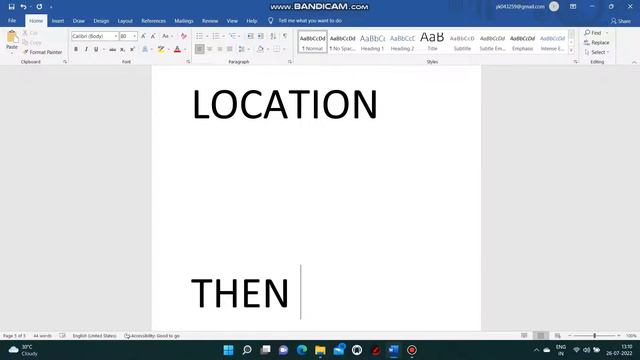Open the font name dropdown

[116, 36]
